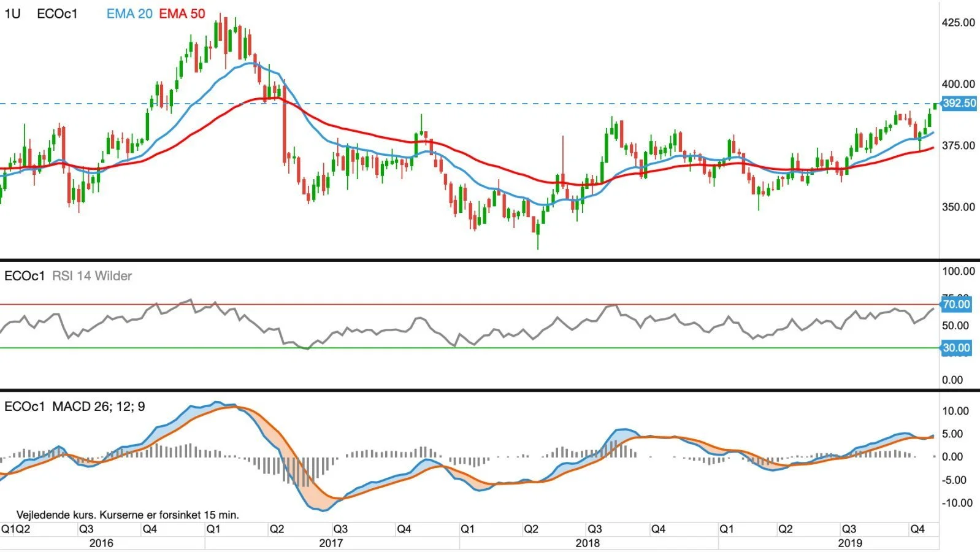Image resolution: width=980 pixels, height=552 pixels.
Task: Click the ECOc1 label in RSI panel
Action: point(25,276)
